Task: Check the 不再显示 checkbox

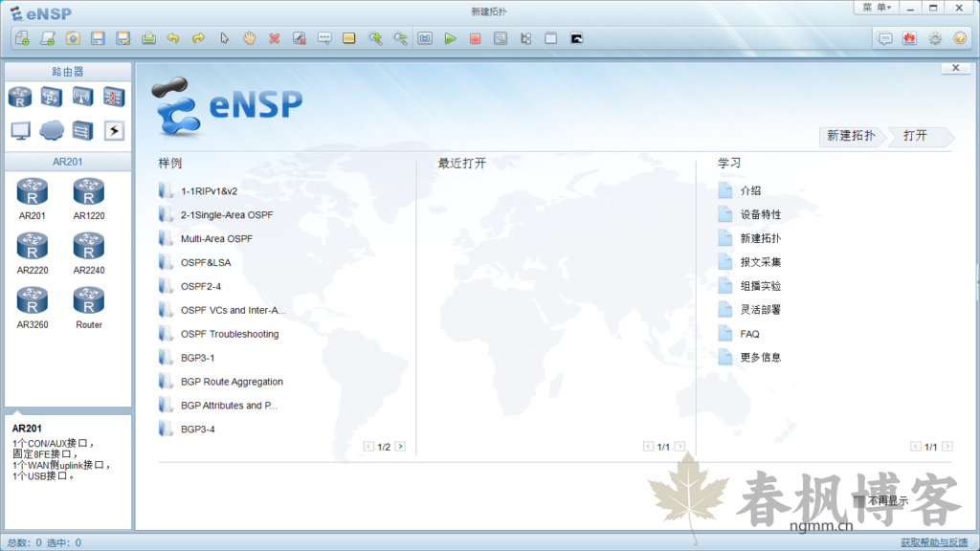Action: click(860, 501)
